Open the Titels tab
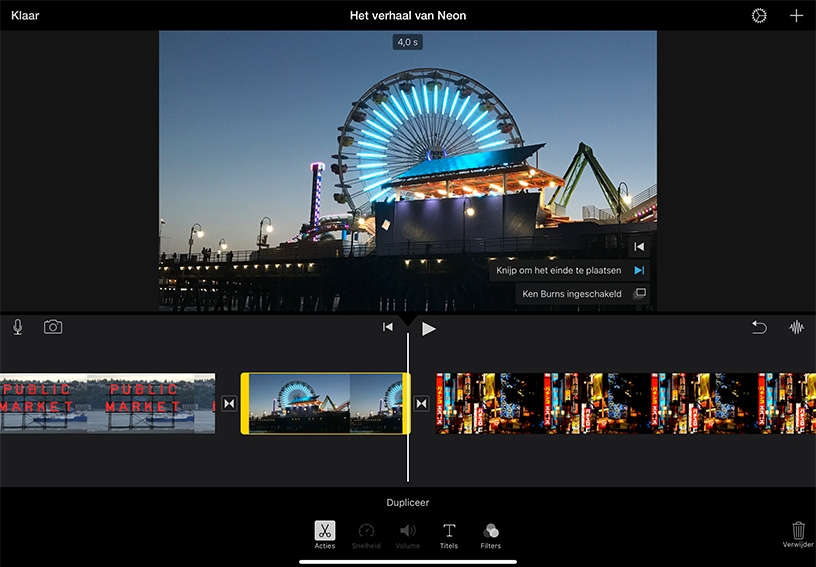Image resolution: width=816 pixels, height=567 pixels. 449,535
